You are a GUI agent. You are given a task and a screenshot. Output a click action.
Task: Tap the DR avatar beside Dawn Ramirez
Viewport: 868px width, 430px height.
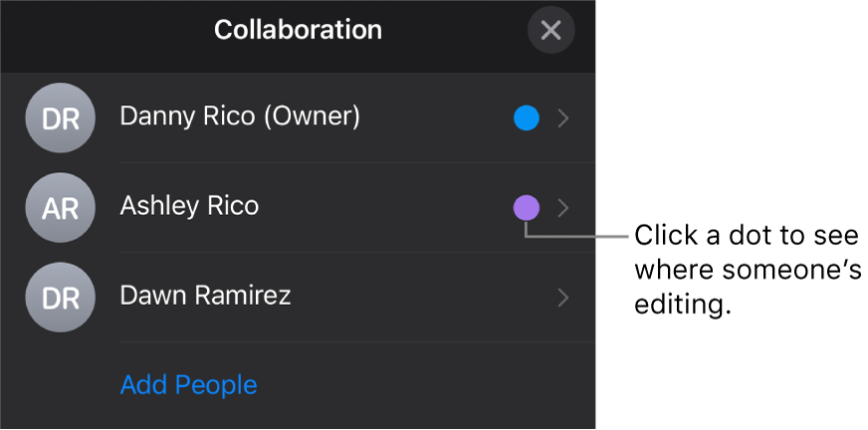(61, 298)
